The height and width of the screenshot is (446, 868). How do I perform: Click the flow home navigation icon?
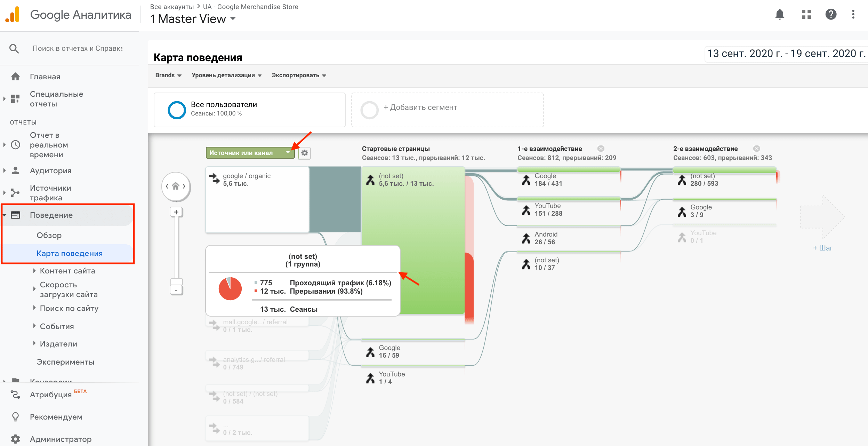point(176,186)
